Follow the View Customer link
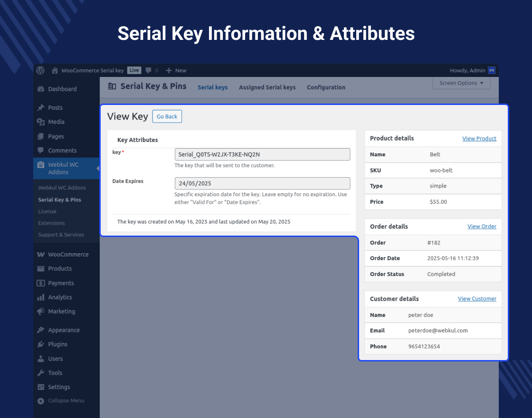Viewport: 532px width, 418px height. coord(477,299)
